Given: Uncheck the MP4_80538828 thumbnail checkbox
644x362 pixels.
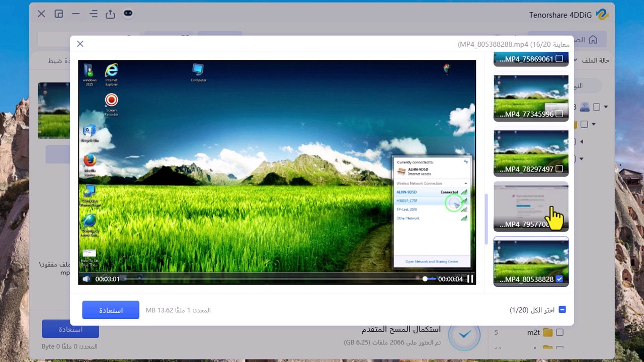Looking at the screenshot, I should [559, 279].
